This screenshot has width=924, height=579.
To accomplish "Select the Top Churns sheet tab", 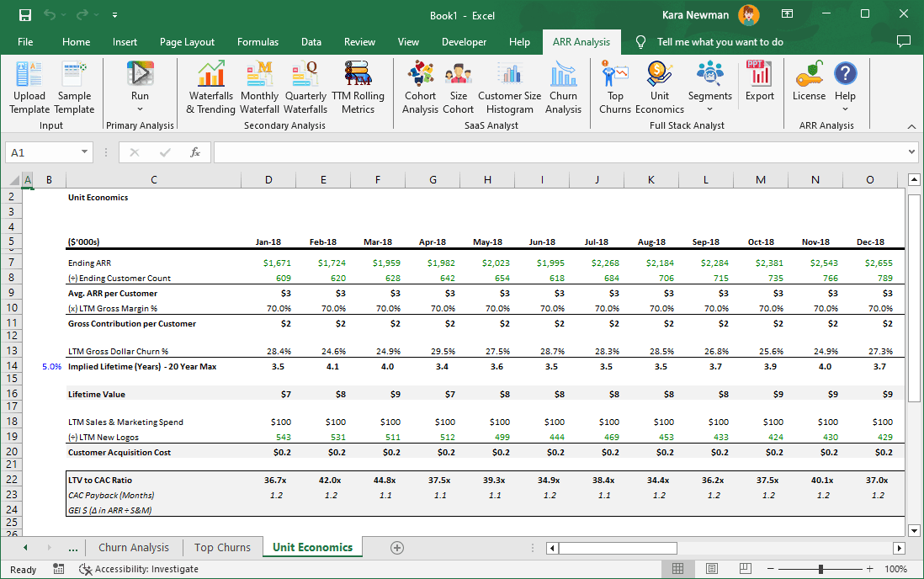I will tap(221, 547).
